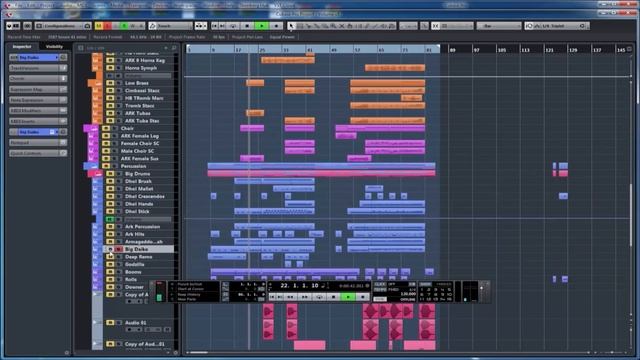The width and height of the screenshot is (640, 360).
Task: Click the Iterative Quantize icon near 1/4 Triplet
Action: [529, 26]
